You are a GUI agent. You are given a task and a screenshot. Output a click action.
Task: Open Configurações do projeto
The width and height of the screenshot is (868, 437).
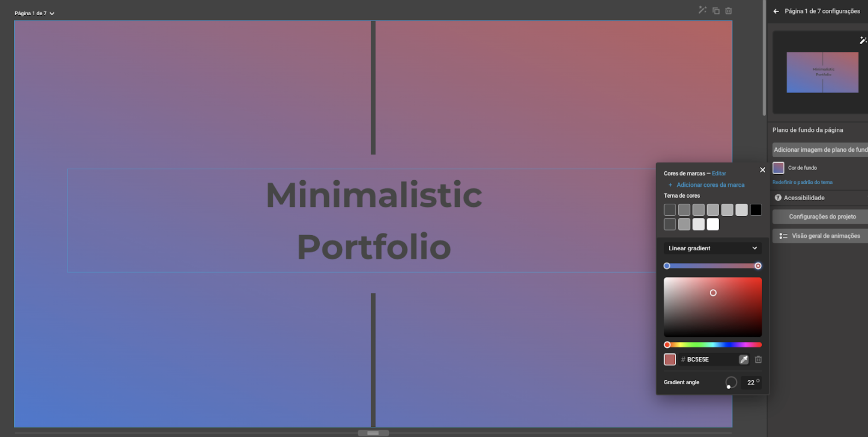coord(822,217)
